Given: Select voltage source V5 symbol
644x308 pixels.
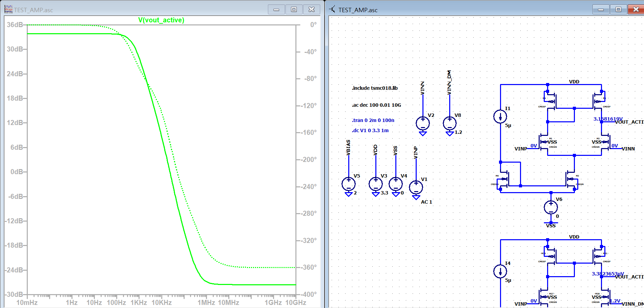Looking at the screenshot, I should point(349,184).
